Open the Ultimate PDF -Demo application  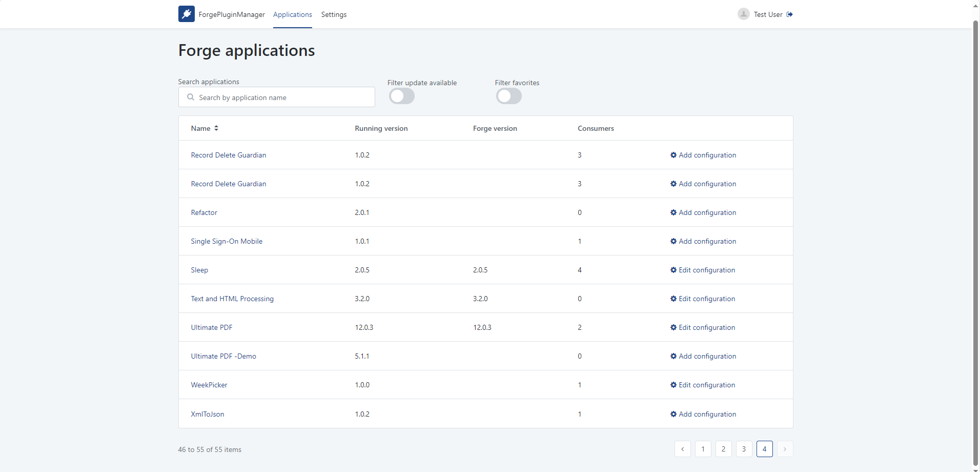pos(223,356)
